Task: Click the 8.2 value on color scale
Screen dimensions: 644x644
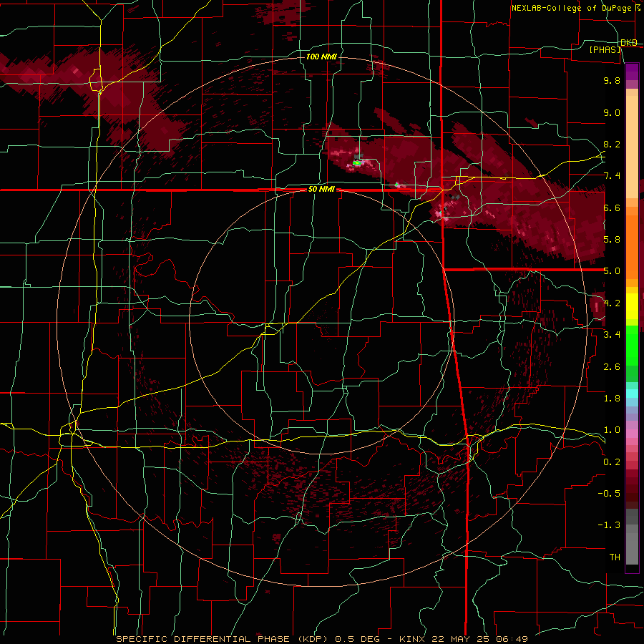Action: [x=612, y=144]
